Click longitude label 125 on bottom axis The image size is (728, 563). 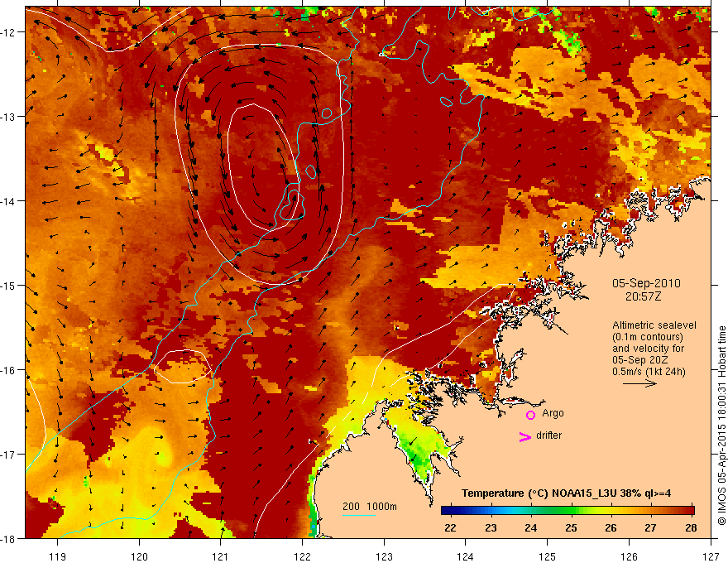pos(547,556)
